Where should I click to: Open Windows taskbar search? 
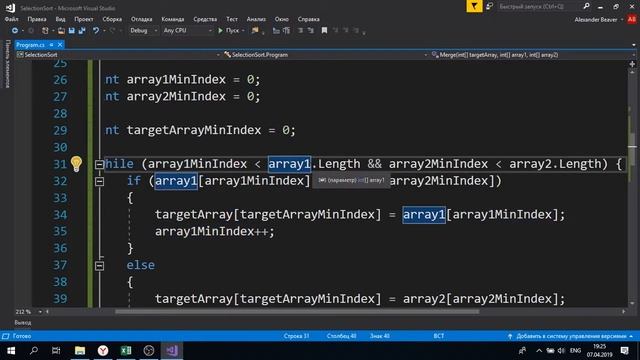(34, 351)
